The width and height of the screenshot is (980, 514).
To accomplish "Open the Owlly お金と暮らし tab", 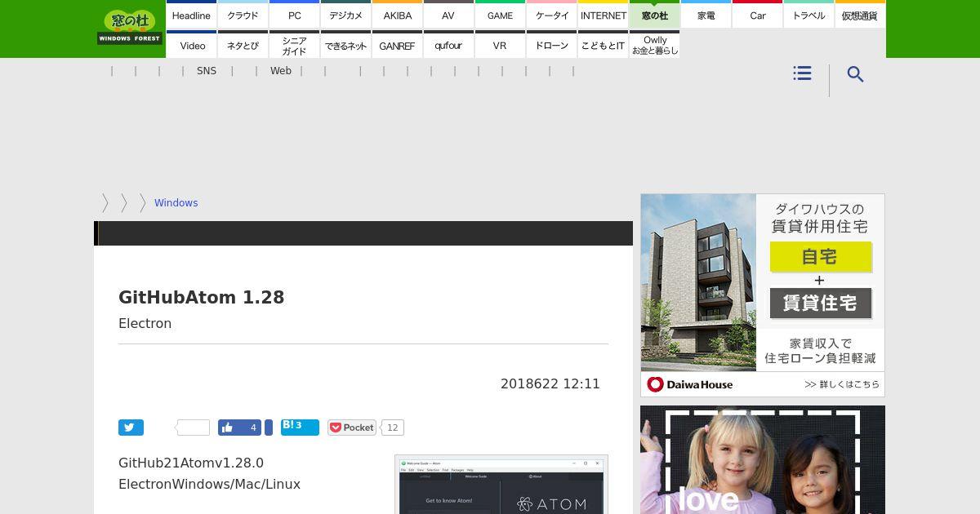I will click(654, 46).
